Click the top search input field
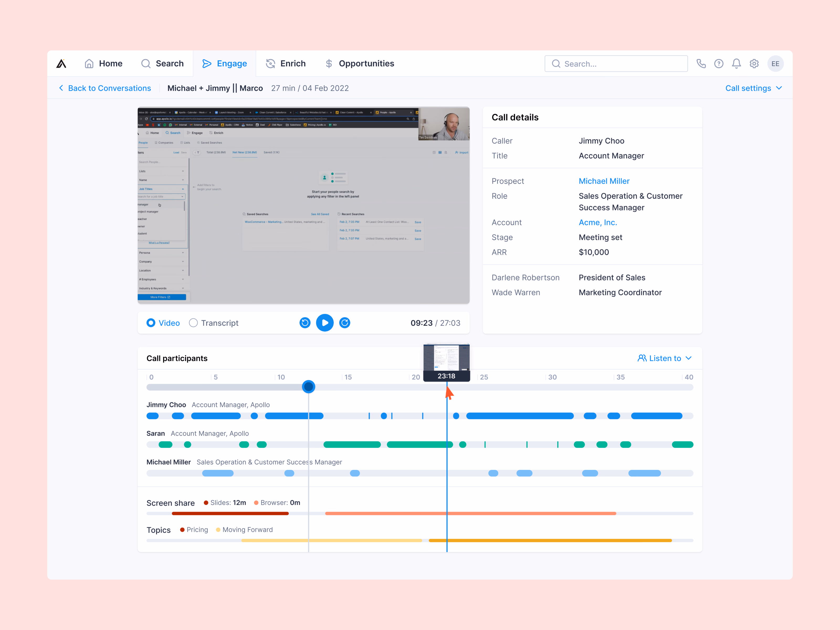Viewport: 840px width, 630px height. click(x=616, y=64)
